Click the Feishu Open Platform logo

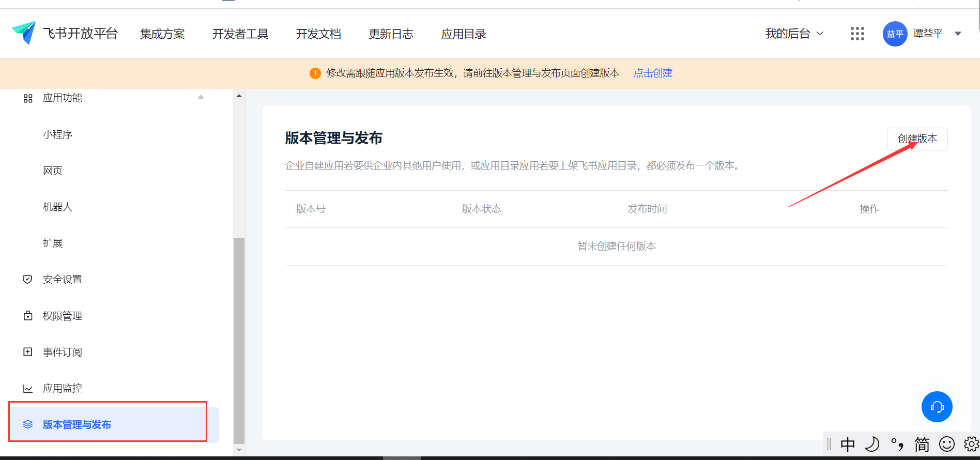(x=24, y=33)
